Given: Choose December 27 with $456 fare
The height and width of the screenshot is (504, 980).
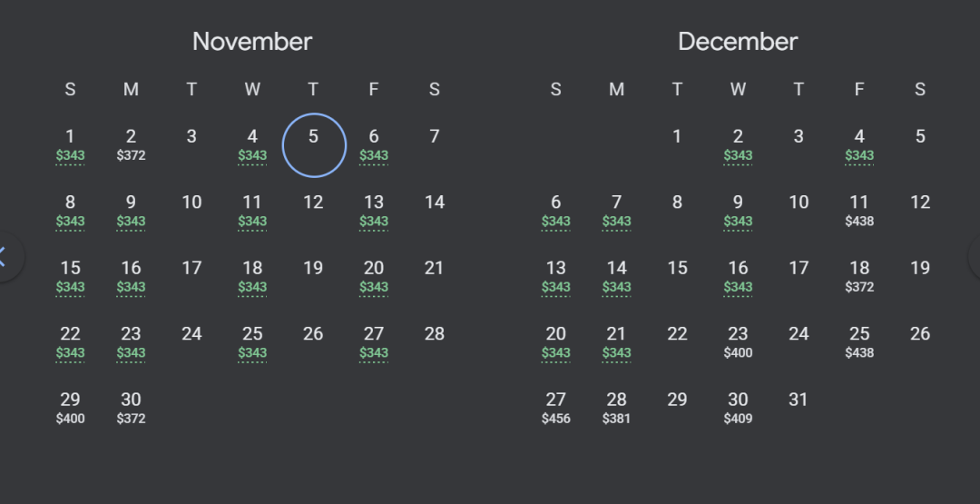Looking at the screenshot, I should (555, 409).
